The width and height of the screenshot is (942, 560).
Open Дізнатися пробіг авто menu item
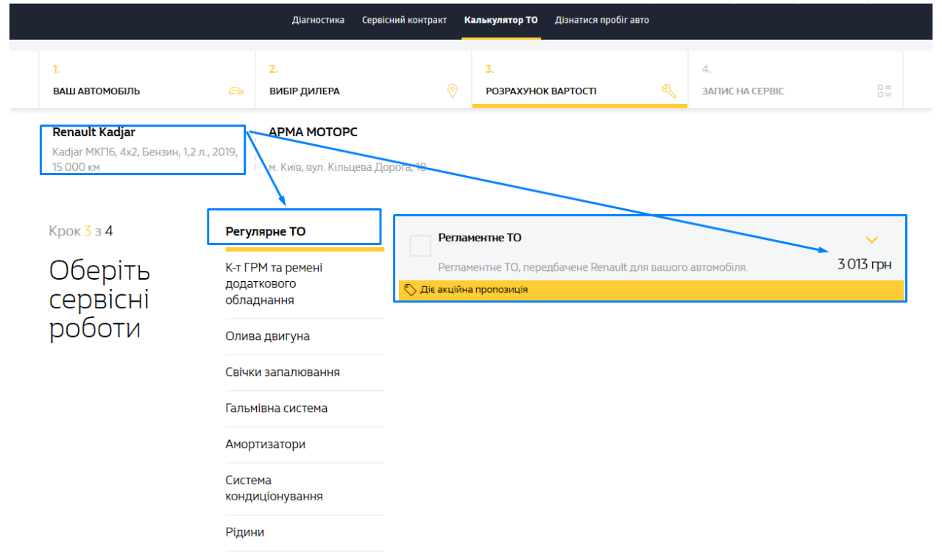(x=602, y=20)
